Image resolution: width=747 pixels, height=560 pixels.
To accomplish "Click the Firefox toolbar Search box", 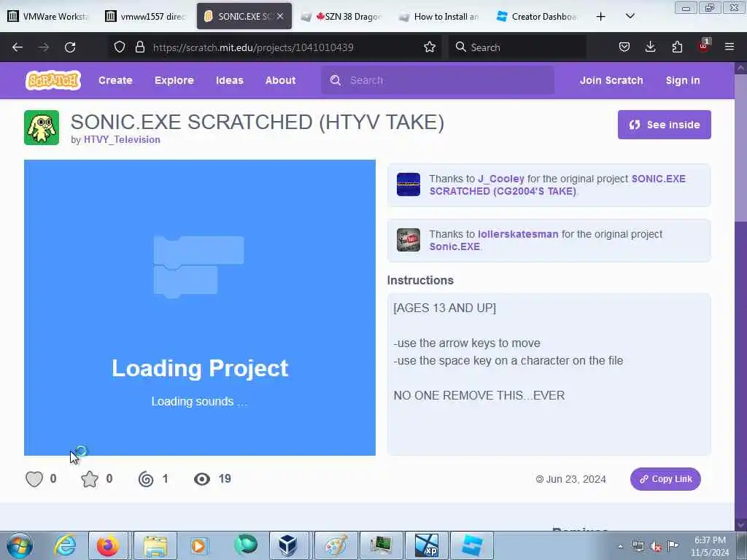I will (517, 47).
